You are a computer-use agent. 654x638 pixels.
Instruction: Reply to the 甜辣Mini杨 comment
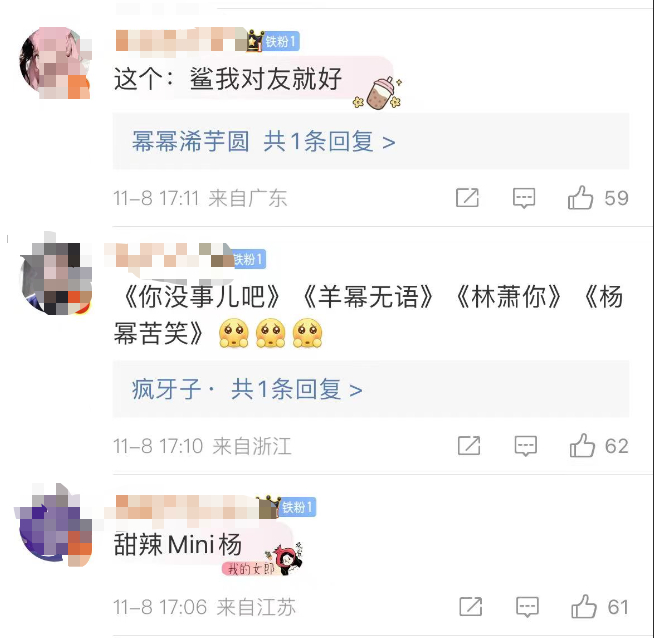click(528, 607)
